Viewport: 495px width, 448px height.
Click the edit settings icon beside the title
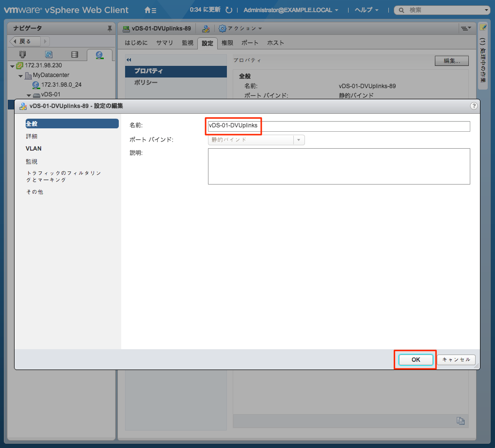pos(206,29)
